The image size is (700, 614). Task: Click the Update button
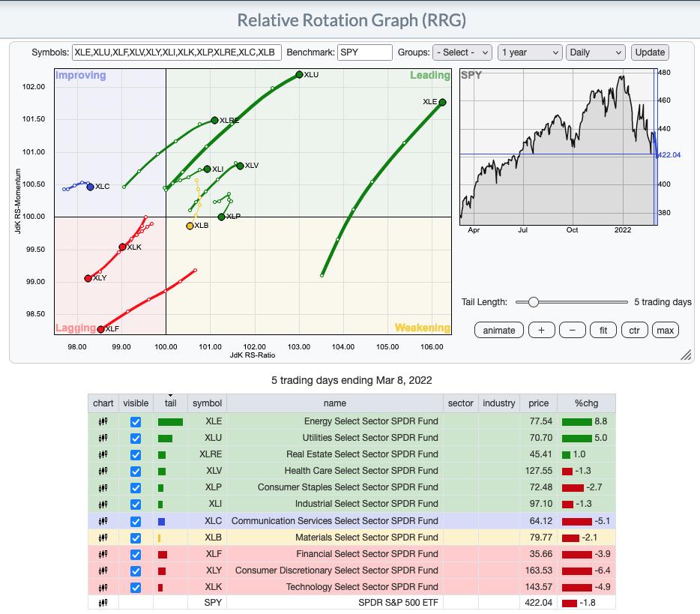click(x=650, y=52)
